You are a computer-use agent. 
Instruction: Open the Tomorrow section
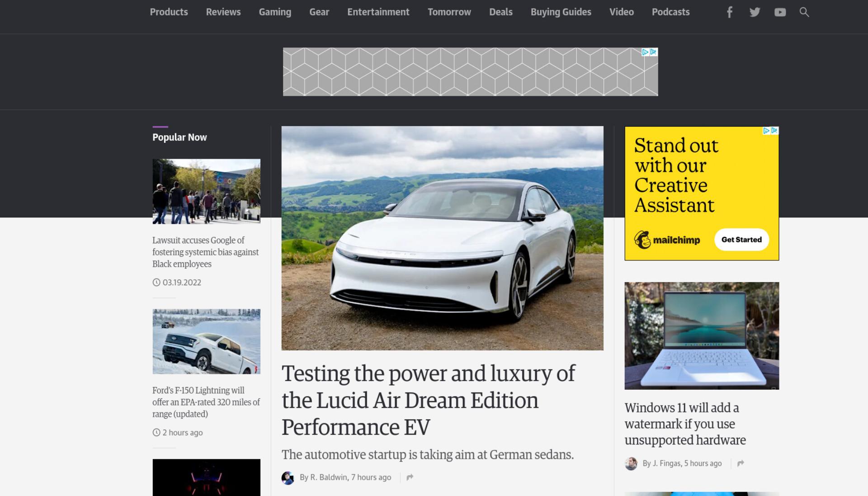coord(449,12)
